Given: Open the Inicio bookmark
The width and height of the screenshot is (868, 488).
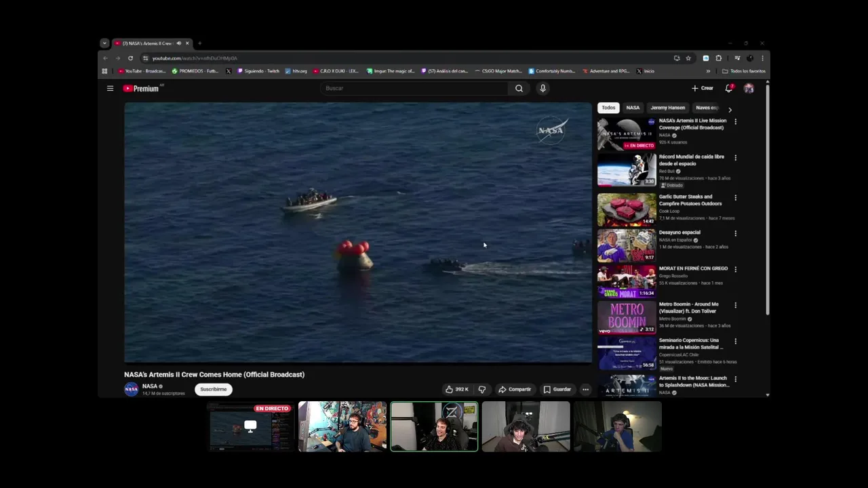Looking at the screenshot, I should (x=646, y=71).
